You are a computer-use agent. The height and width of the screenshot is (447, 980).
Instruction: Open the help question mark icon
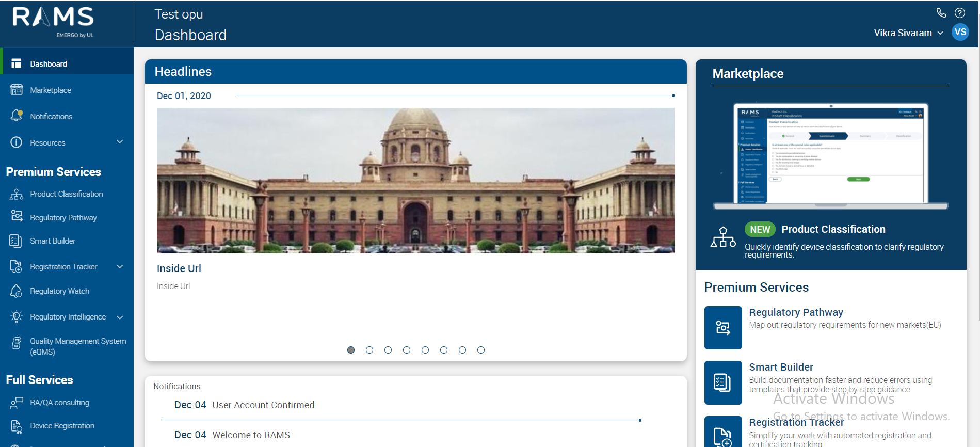[960, 13]
